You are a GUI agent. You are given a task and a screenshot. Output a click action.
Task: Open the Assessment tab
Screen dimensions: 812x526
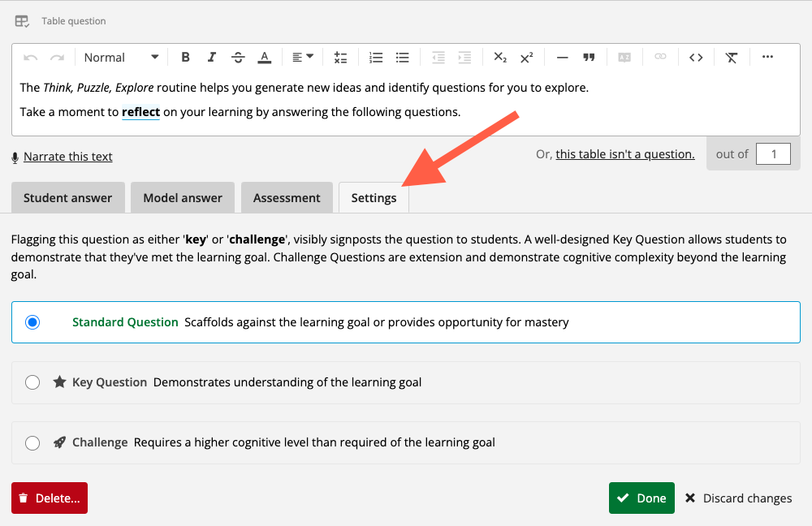coord(287,198)
